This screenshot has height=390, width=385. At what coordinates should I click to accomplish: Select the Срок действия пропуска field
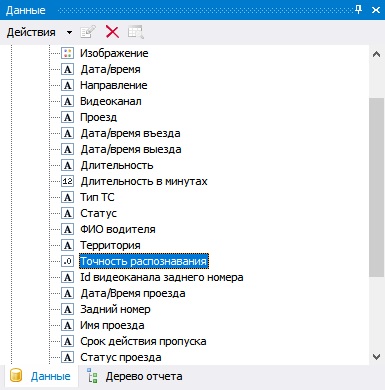(x=143, y=341)
